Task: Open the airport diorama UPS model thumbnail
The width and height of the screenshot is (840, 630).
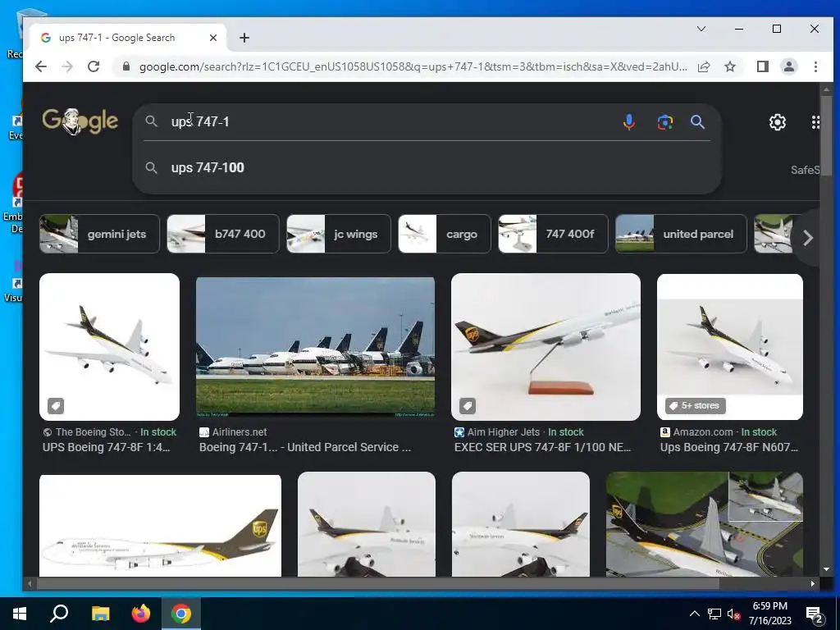Action: click(x=704, y=524)
